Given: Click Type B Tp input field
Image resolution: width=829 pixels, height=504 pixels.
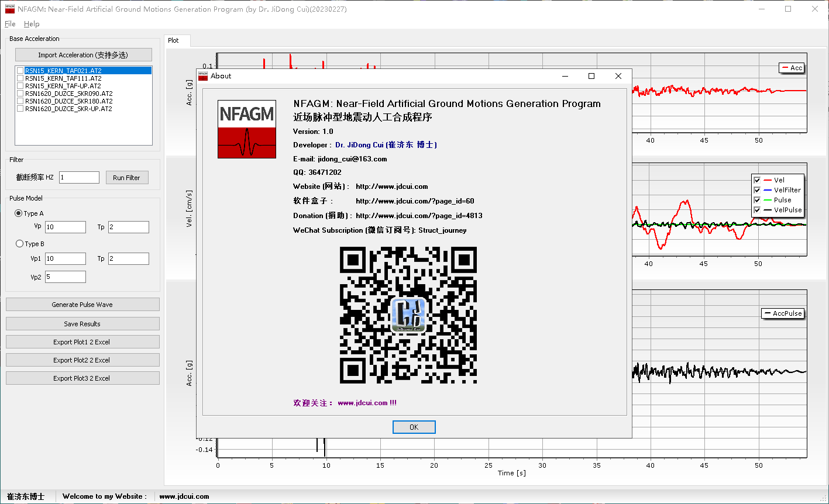Looking at the screenshot, I should click(129, 258).
